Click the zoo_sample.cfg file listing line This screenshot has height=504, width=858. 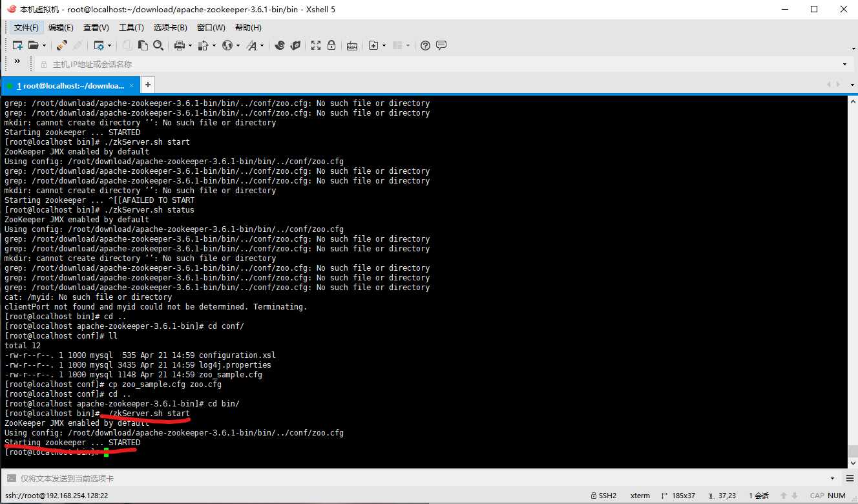(134, 375)
